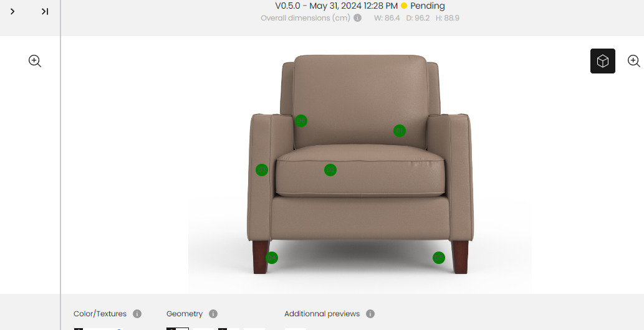Open info icon next to Geometry
Image resolution: width=644 pixels, height=330 pixels.
coord(213,314)
